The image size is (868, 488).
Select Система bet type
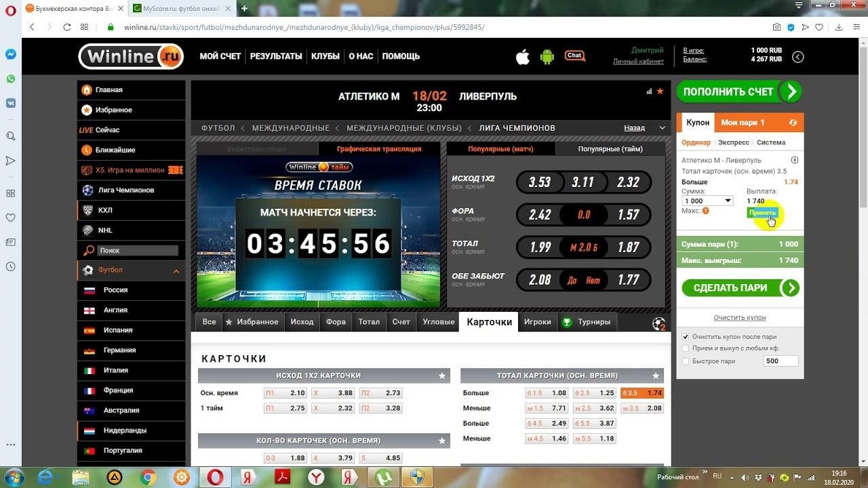[771, 142]
